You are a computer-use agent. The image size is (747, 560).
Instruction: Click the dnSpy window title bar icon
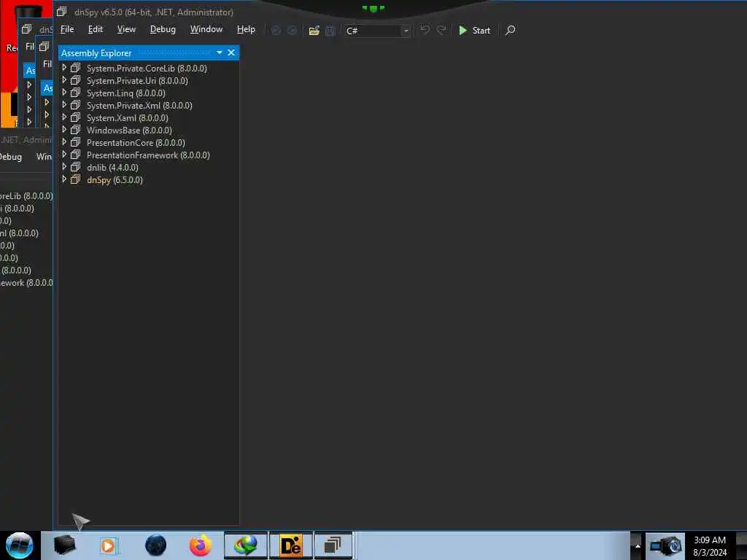(61, 12)
